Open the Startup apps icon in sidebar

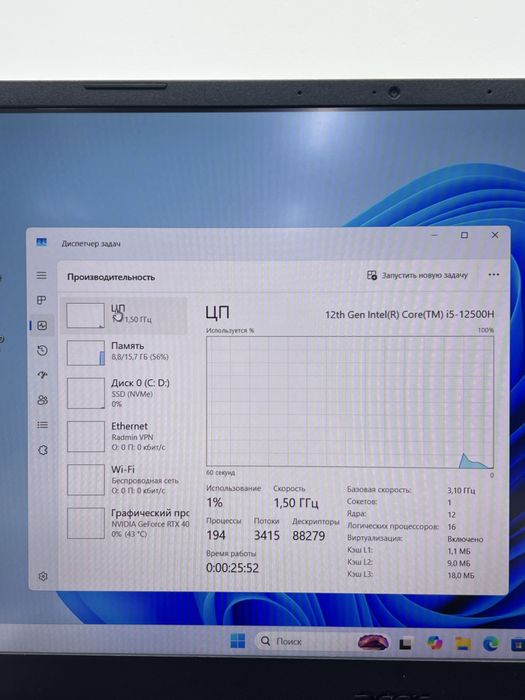pos(42,375)
